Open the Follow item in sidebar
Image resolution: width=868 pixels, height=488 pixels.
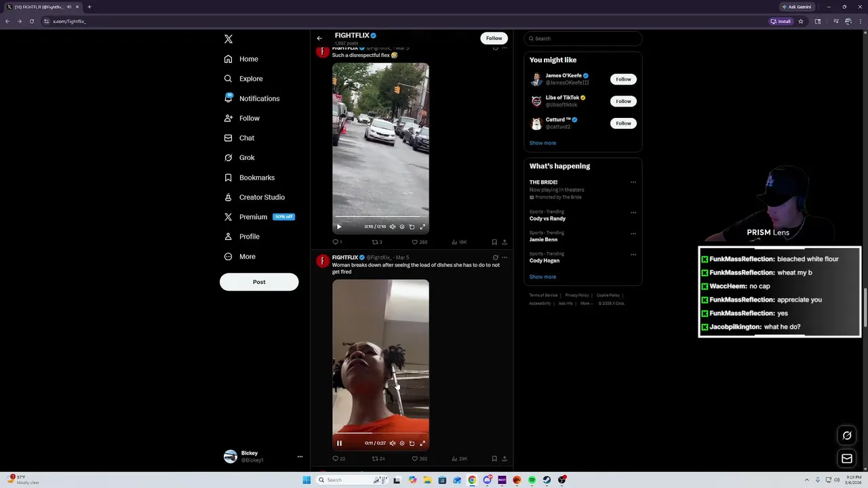pos(242,118)
